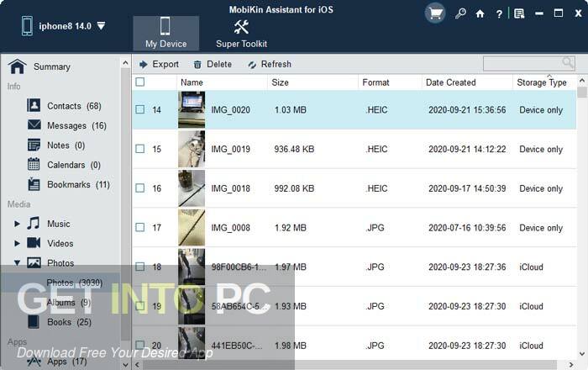
Task: Select the '.JPG' format cell for IMG_0008
Action: coord(375,228)
